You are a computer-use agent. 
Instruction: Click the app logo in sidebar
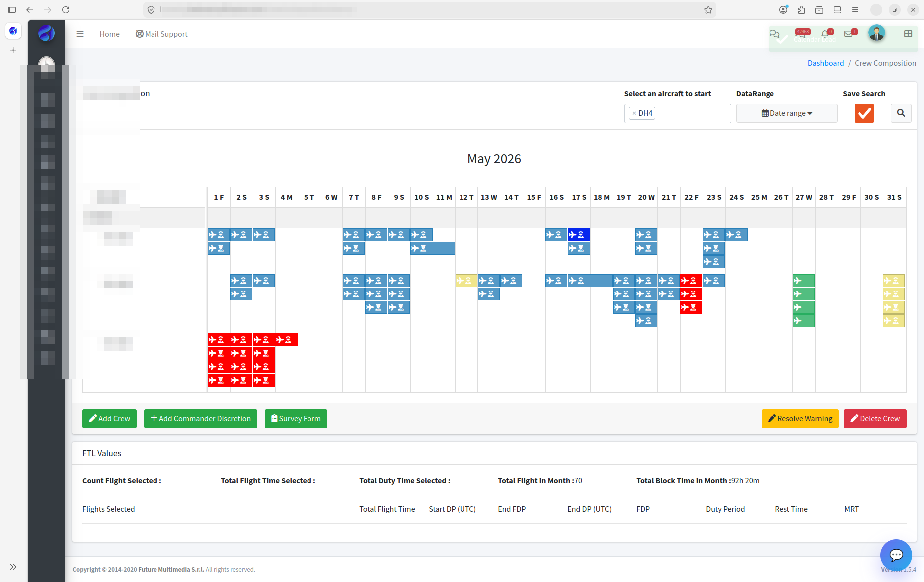click(46, 33)
